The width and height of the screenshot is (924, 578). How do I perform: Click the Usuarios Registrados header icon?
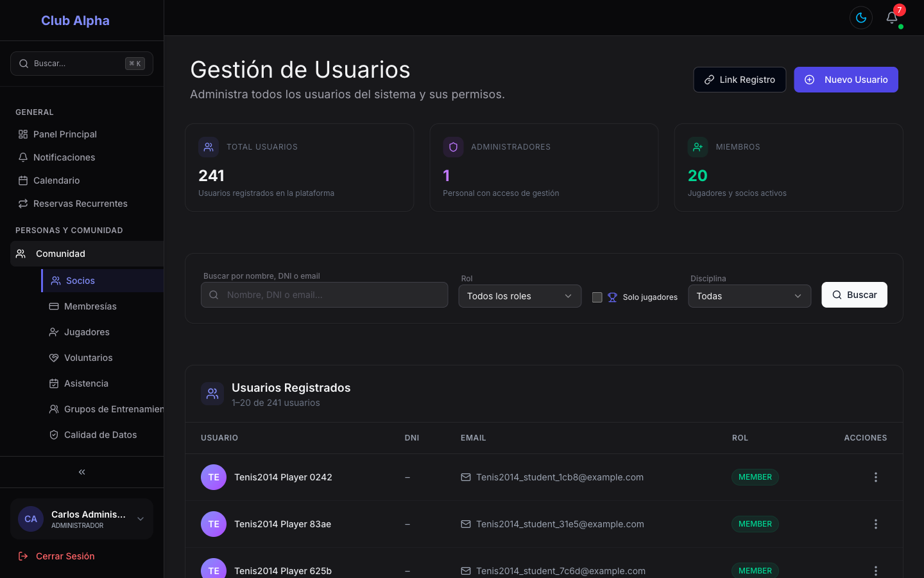[212, 394]
